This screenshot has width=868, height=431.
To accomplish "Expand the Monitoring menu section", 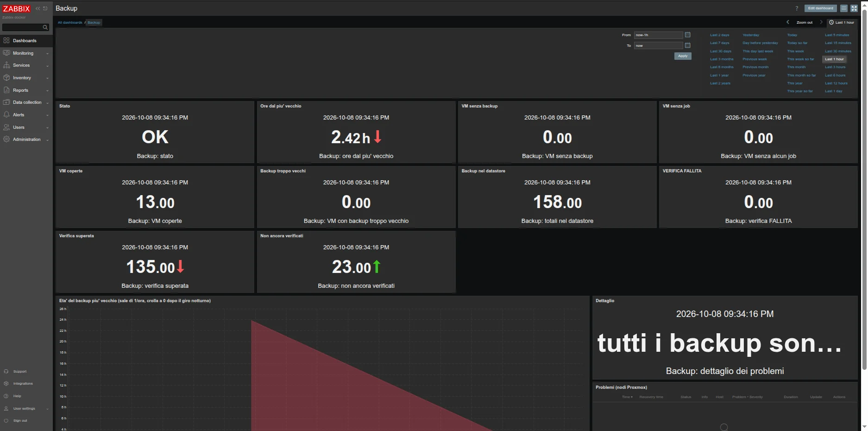I will (x=26, y=53).
